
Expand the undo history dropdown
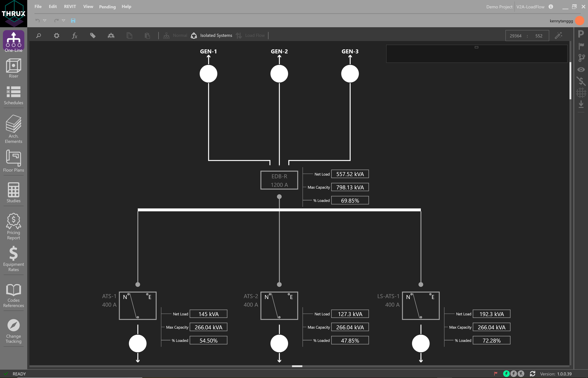(x=45, y=21)
